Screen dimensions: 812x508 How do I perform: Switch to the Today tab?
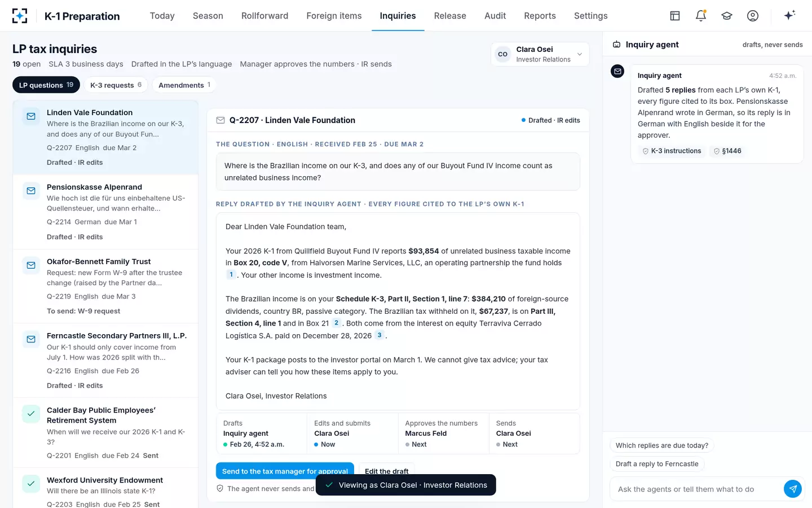(162, 16)
